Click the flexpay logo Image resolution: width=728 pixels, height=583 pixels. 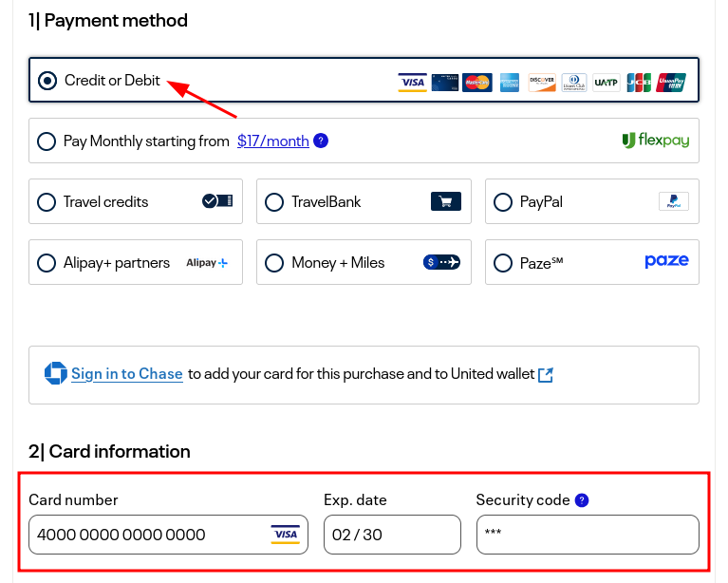656,140
